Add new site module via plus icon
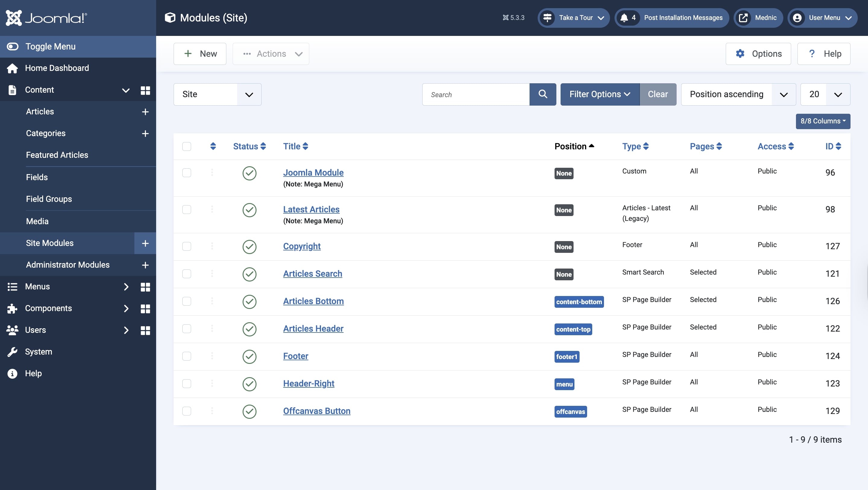The image size is (868, 490). [x=145, y=243]
